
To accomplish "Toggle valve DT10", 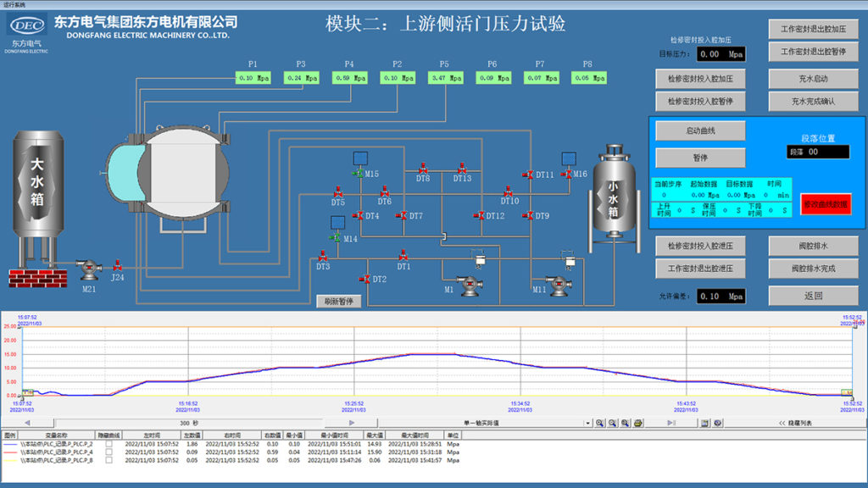I will coord(509,191).
